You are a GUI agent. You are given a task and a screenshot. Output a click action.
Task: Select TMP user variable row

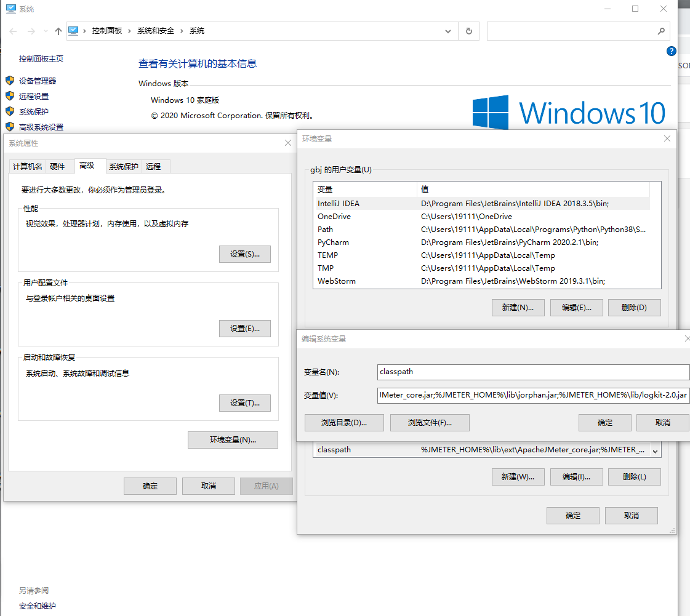click(x=484, y=268)
